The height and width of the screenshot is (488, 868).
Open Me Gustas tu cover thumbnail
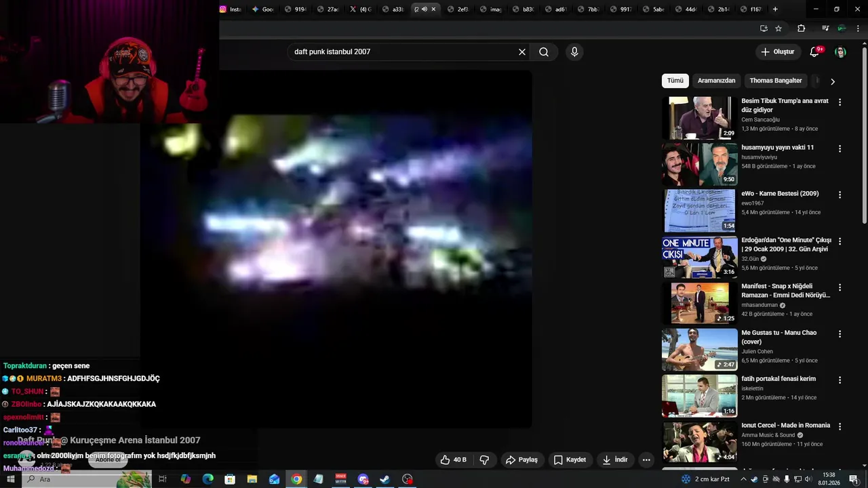699,350
